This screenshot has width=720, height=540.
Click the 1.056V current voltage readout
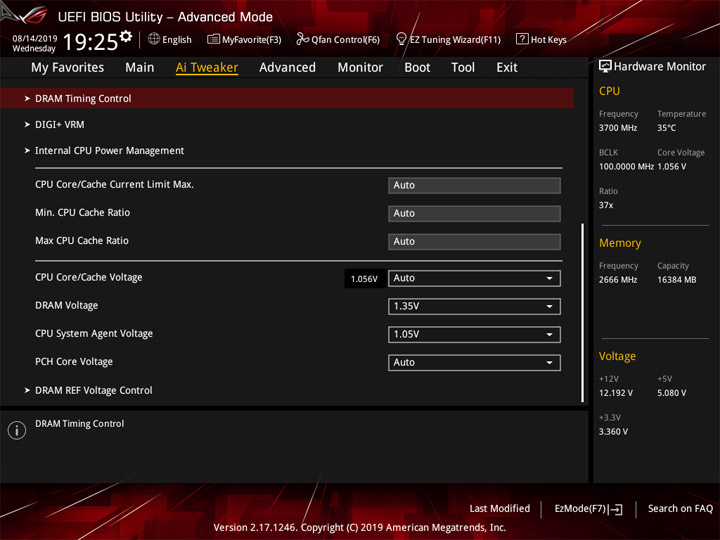[x=364, y=279]
